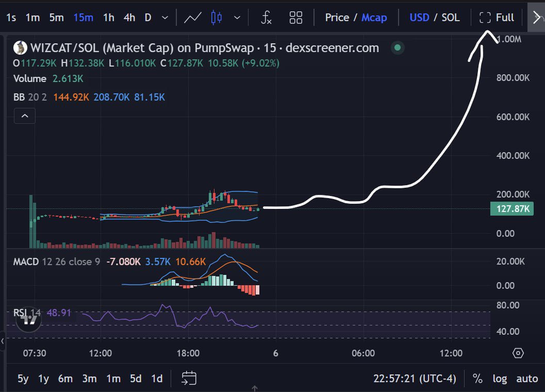Set date range to 1d
This screenshot has width=545, height=392.
pyautogui.click(x=157, y=379)
